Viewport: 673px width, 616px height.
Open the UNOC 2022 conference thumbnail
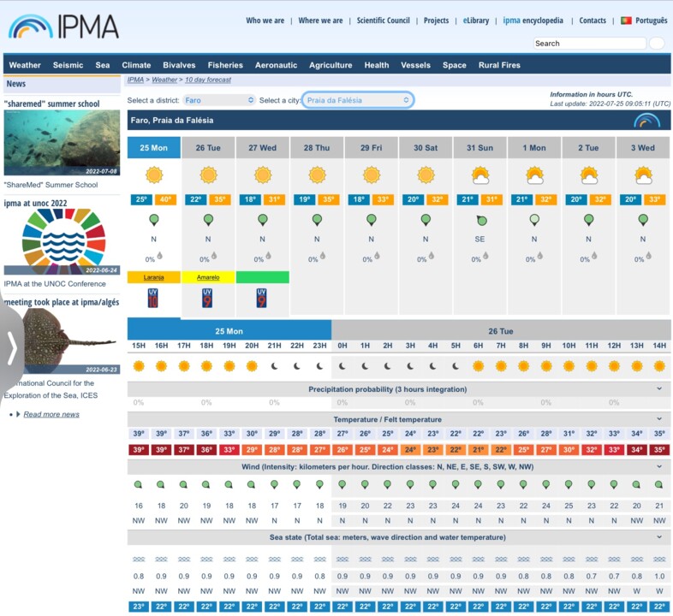62,242
